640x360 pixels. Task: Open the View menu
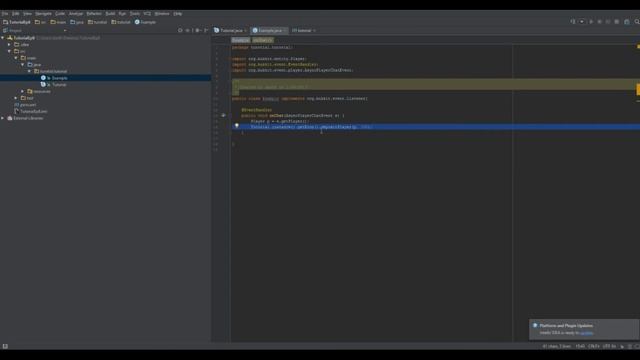tap(27, 13)
